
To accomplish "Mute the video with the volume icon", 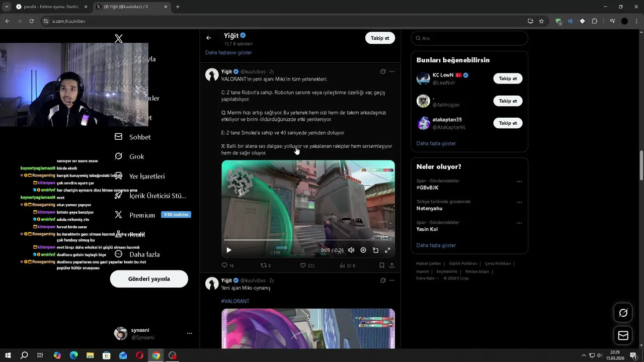I will coord(351,250).
